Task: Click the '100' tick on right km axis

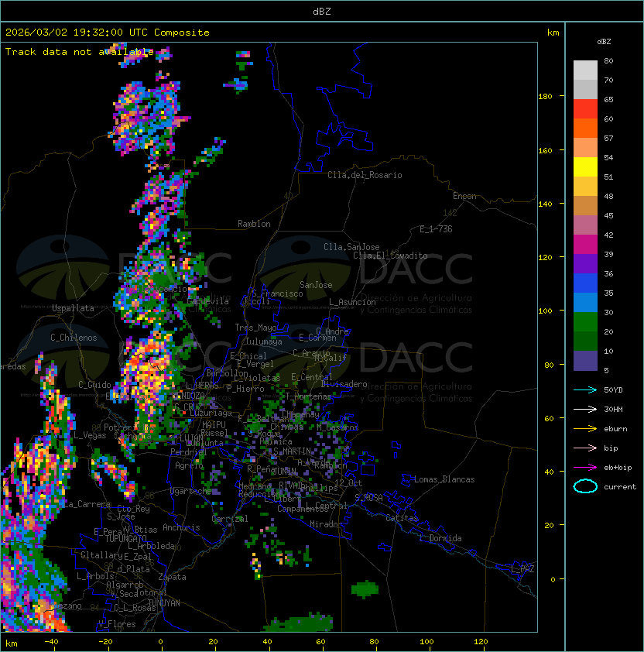Action: point(545,311)
